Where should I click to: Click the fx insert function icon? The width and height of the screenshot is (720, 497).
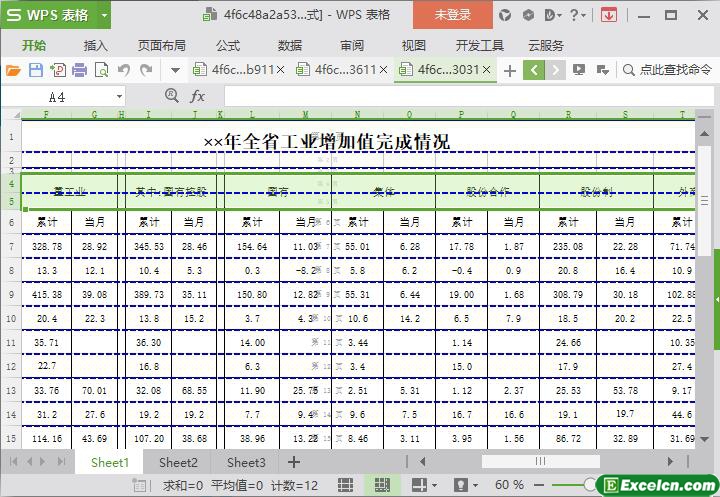point(197,96)
